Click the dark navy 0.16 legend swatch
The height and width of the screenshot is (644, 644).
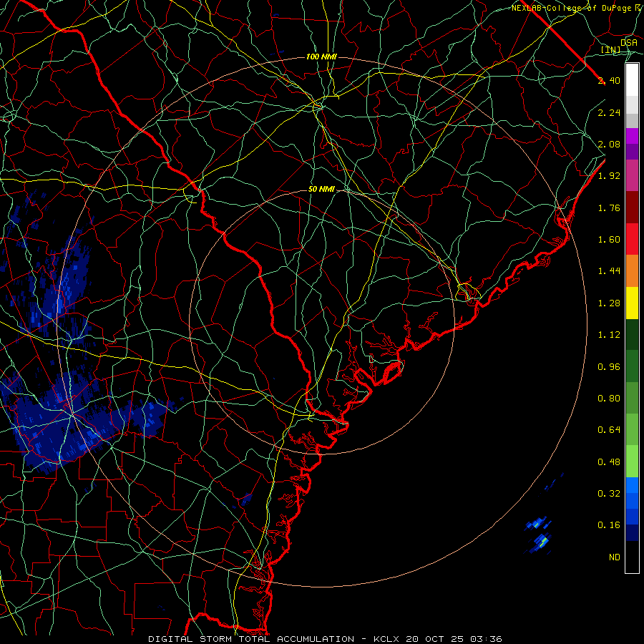click(632, 532)
